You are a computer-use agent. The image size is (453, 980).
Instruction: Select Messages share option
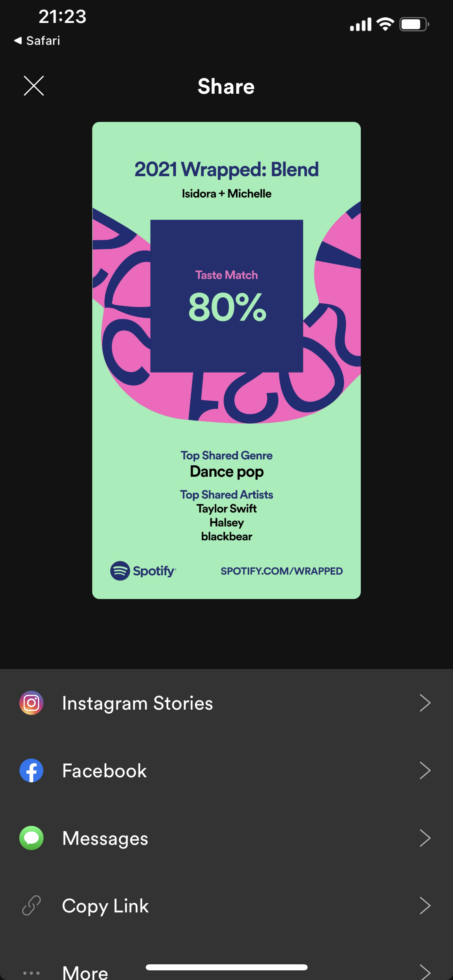tap(226, 838)
